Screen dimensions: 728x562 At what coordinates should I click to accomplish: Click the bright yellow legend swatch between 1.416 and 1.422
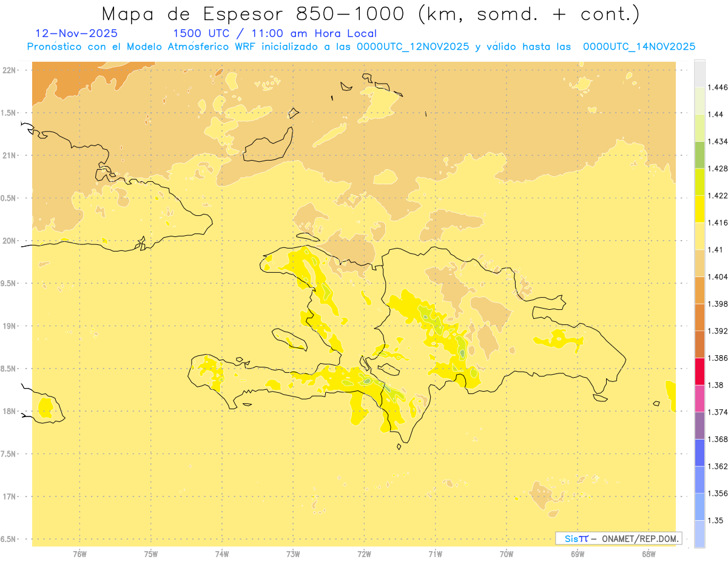click(699, 209)
